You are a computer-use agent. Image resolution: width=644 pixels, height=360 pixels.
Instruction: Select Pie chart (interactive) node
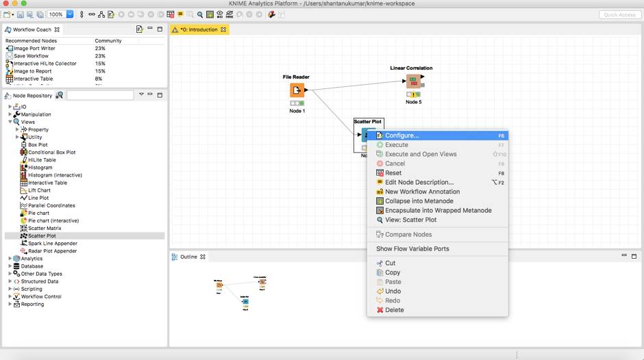coord(53,220)
